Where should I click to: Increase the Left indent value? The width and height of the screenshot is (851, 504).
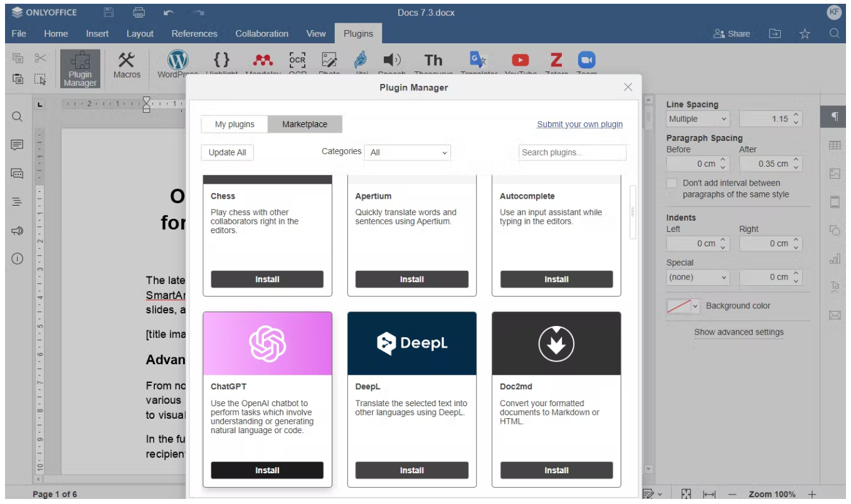(722, 240)
